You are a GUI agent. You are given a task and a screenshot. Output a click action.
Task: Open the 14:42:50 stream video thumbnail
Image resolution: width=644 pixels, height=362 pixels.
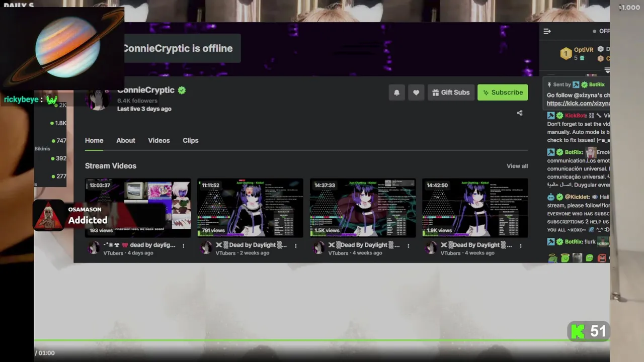click(x=475, y=208)
